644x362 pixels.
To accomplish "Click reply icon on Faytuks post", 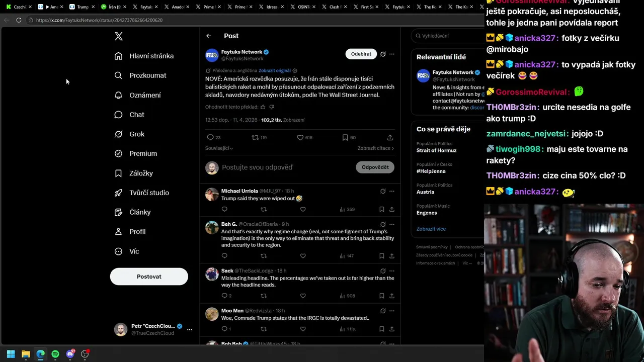I will pyautogui.click(x=210, y=137).
